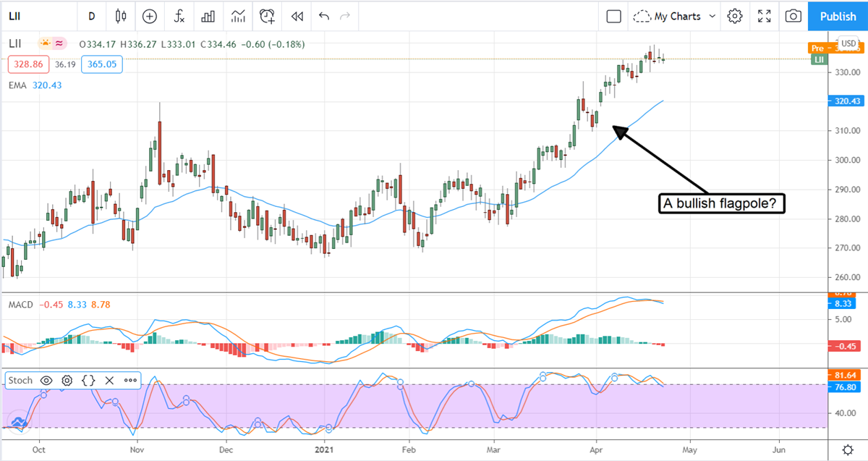The width and height of the screenshot is (868, 461).
Task: Open the Stoch three-dot more menu
Action: tap(130, 380)
